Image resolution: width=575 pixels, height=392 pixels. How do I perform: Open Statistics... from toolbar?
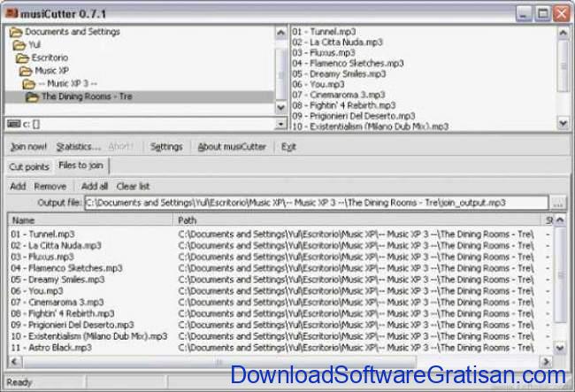[79, 147]
